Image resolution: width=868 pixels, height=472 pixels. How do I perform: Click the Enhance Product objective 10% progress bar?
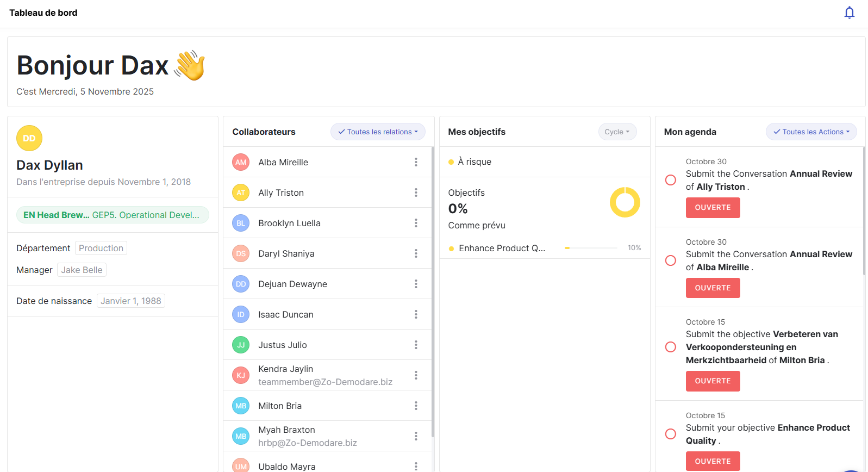tap(591, 248)
